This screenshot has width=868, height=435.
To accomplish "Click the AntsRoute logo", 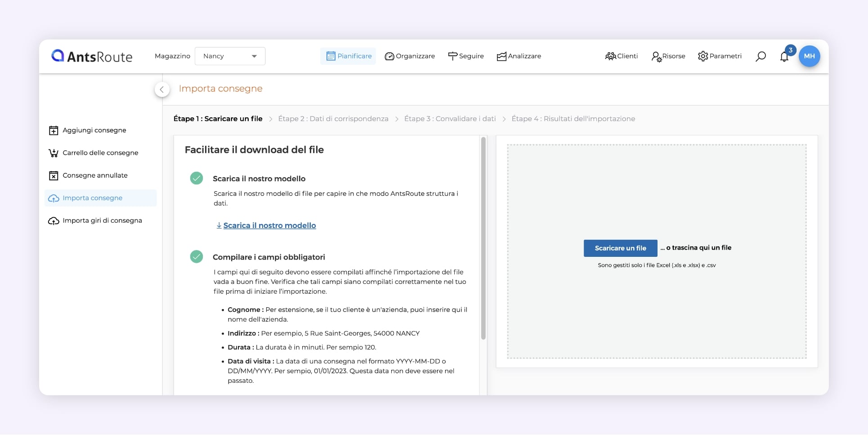I will (x=92, y=56).
